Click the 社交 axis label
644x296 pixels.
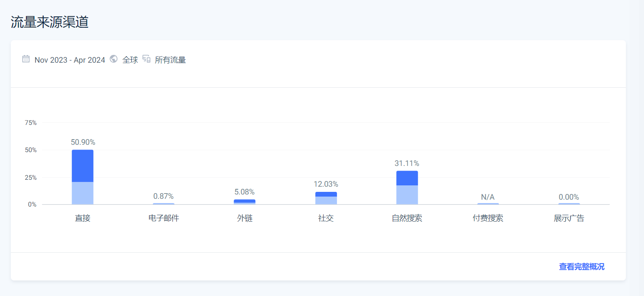[326, 218]
